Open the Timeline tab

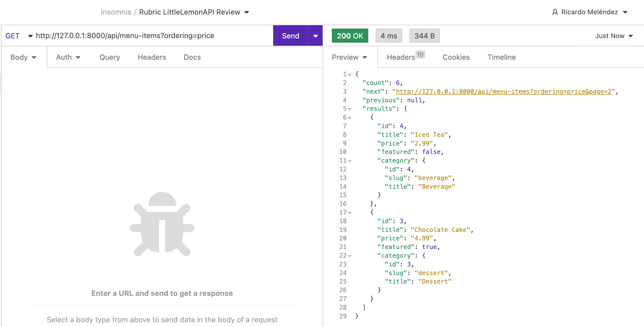[x=502, y=57]
